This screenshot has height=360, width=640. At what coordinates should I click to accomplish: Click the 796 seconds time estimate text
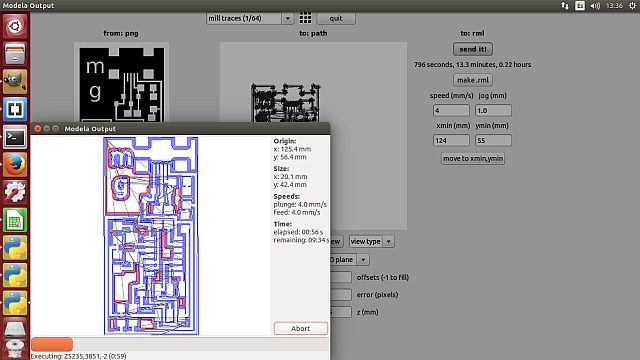pos(472,64)
